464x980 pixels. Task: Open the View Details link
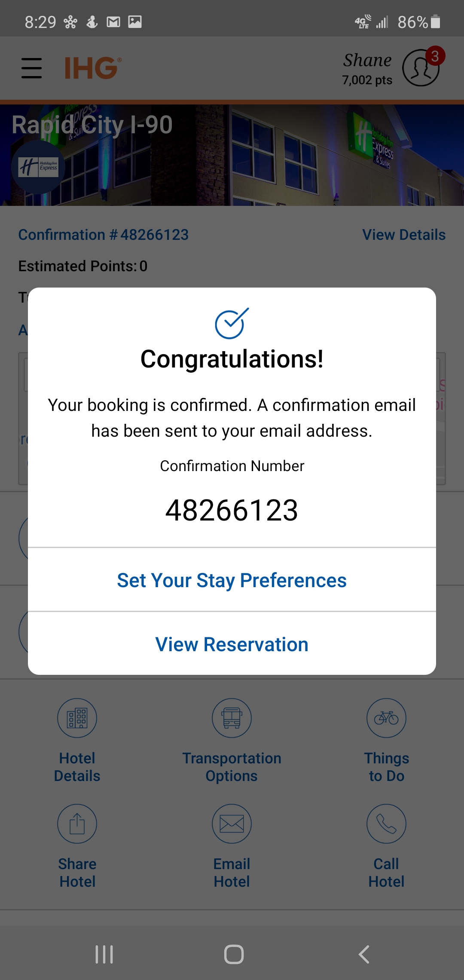404,235
